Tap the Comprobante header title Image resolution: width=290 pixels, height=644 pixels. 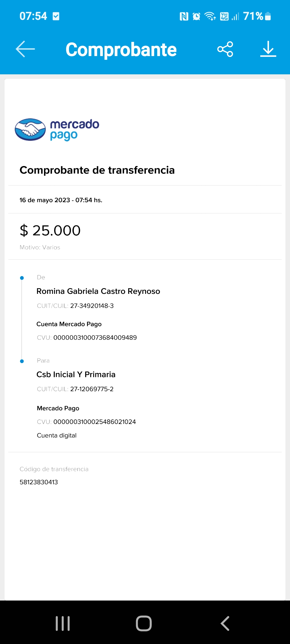(121, 50)
